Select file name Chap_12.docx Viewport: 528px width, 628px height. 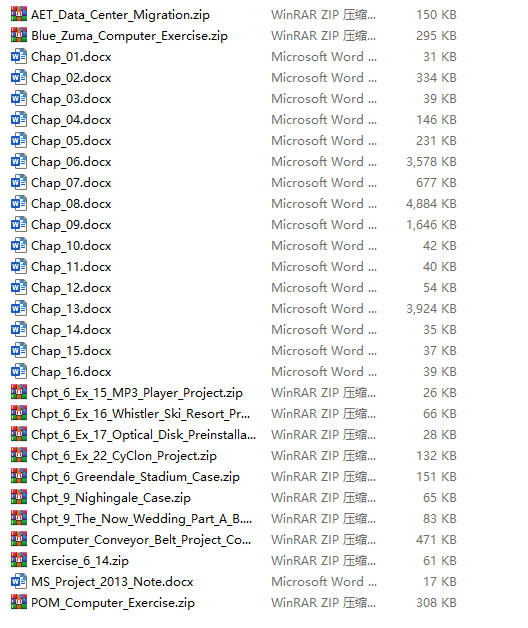click(x=71, y=288)
